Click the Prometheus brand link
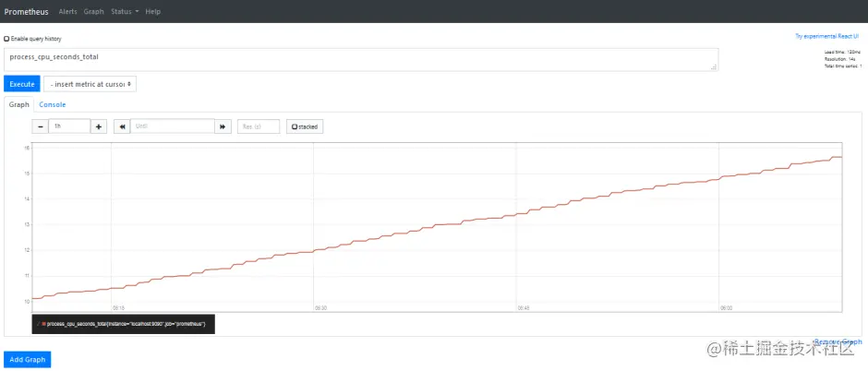Screen dimensions: 868x371 tap(26, 12)
